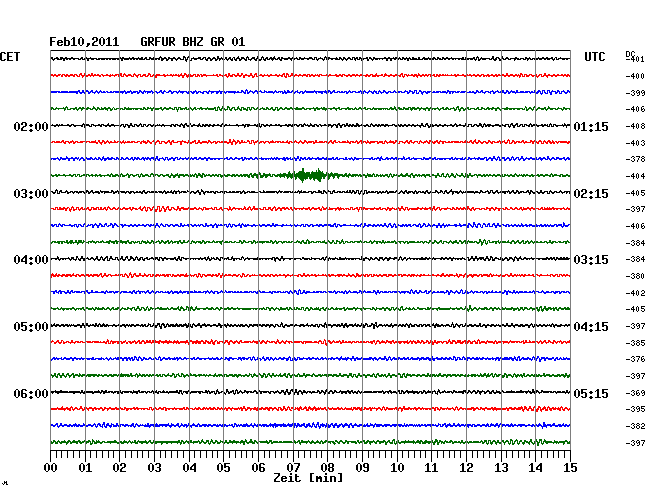The width and height of the screenshot is (650, 494).
Task: Click the DC offset value -402
Action: point(635,293)
